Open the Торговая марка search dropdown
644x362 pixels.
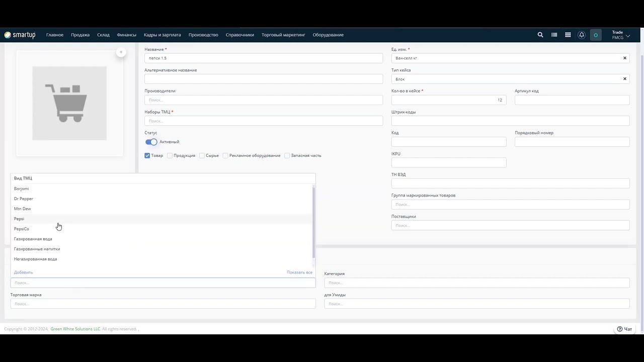(x=163, y=304)
